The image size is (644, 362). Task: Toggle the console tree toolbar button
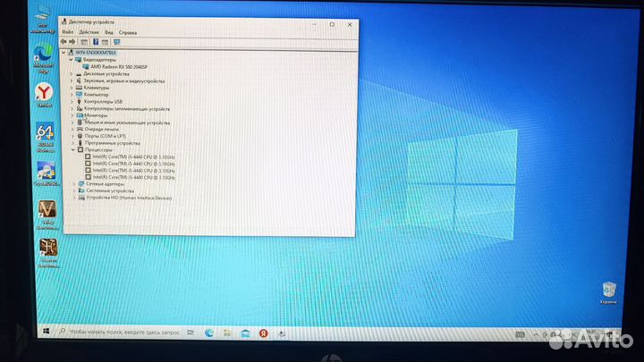click(84, 42)
